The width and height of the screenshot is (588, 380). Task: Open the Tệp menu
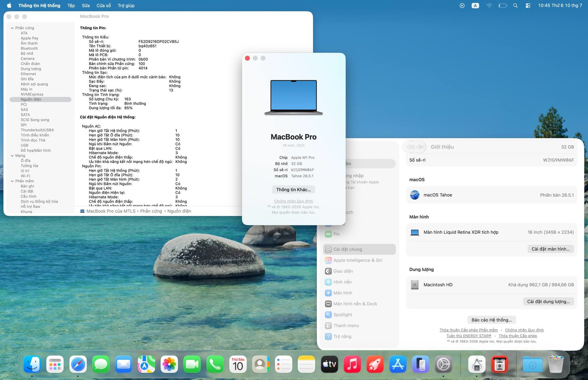71,5
